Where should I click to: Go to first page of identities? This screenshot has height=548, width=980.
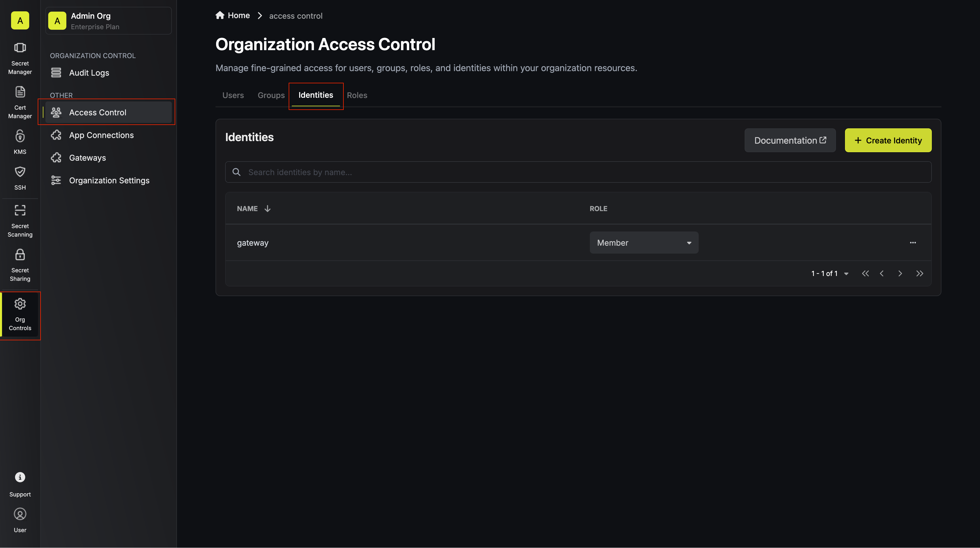click(865, 274)
